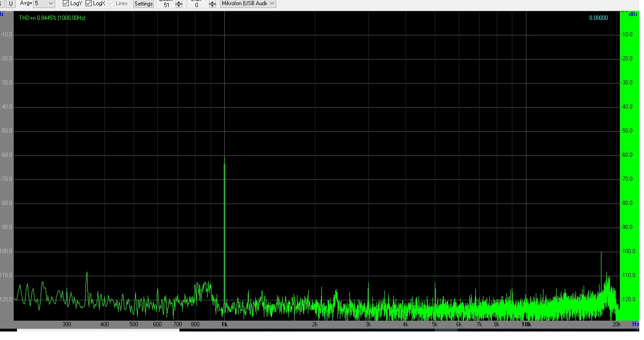Click the 10k frequency axis label

526,324
